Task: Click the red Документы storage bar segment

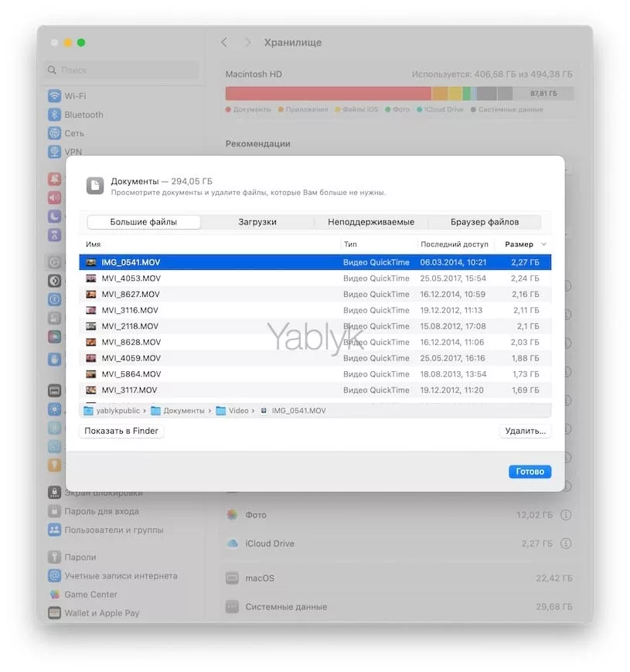Action: click(x=328, y=94)
